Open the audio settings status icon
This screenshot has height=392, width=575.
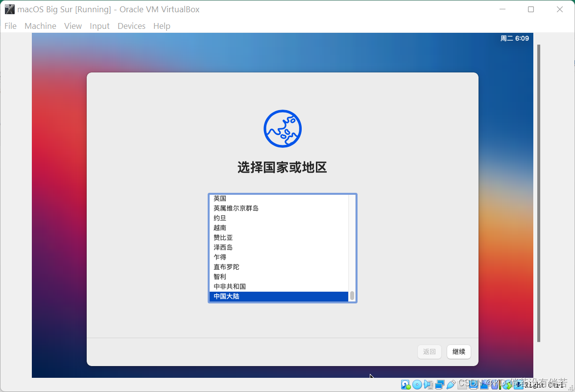click(x=429, y=384)
